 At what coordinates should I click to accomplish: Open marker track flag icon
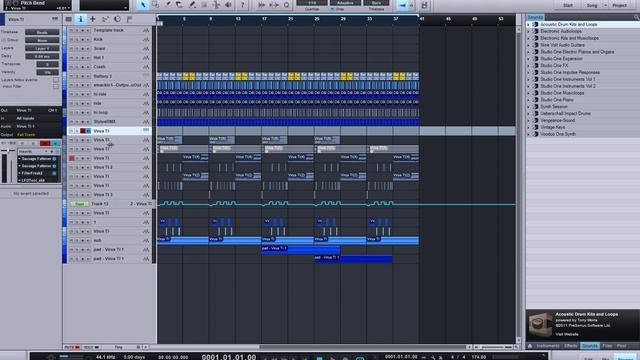tap(129, 19)
